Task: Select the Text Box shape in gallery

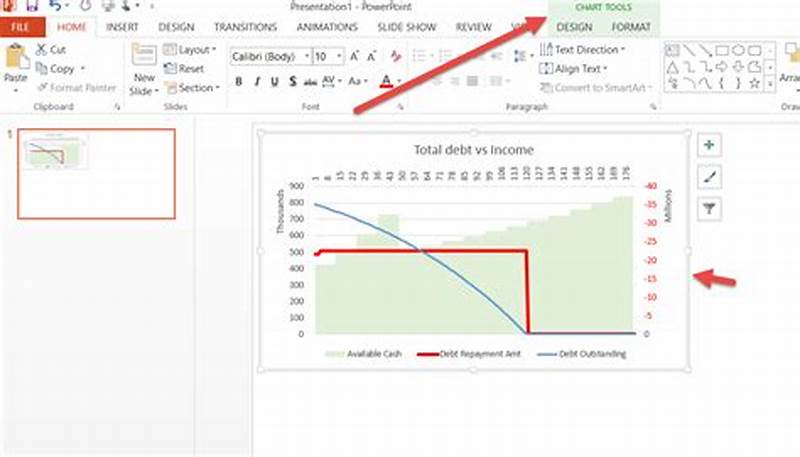Action: point(672,50)
